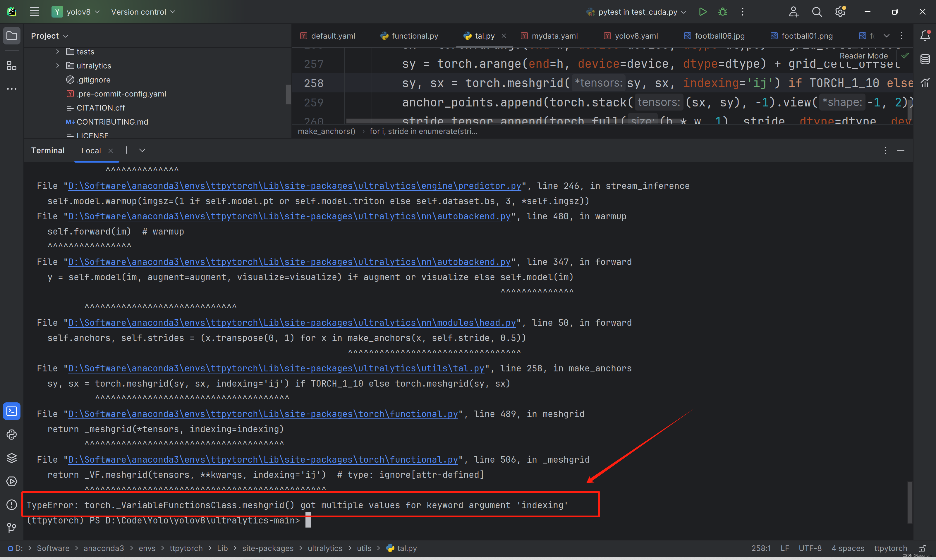Open the Version control dropdown

pyautogui.click(x=143, y=12)
